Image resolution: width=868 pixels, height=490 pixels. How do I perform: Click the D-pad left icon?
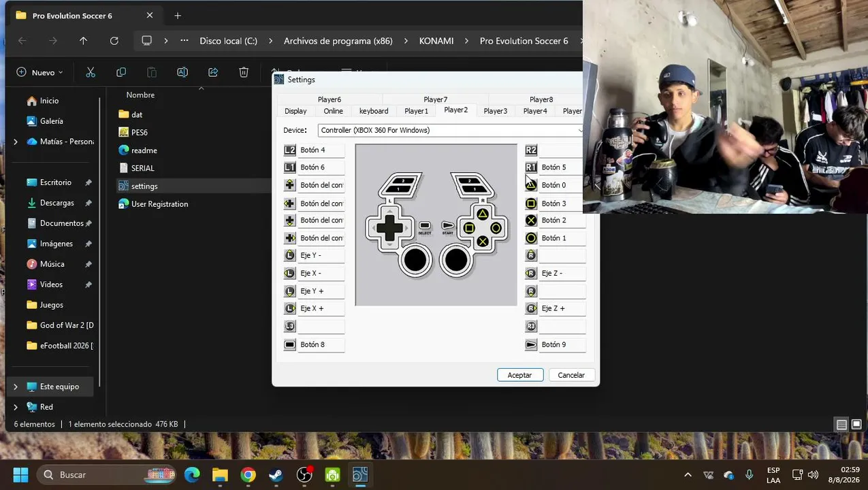(x=290, y=203)
